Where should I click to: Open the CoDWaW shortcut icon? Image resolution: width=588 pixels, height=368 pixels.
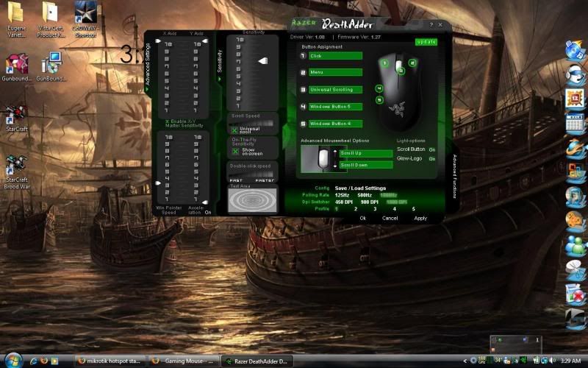[87, 13]
